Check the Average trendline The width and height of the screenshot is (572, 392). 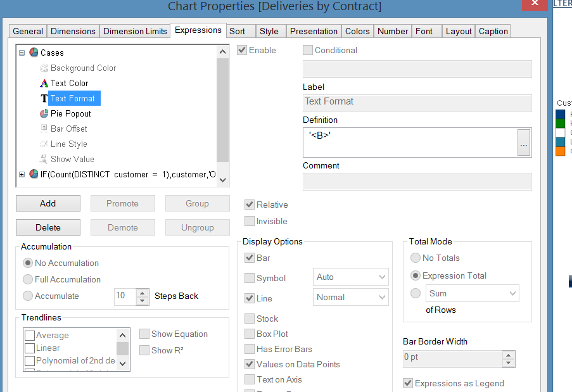pos(30,335)
